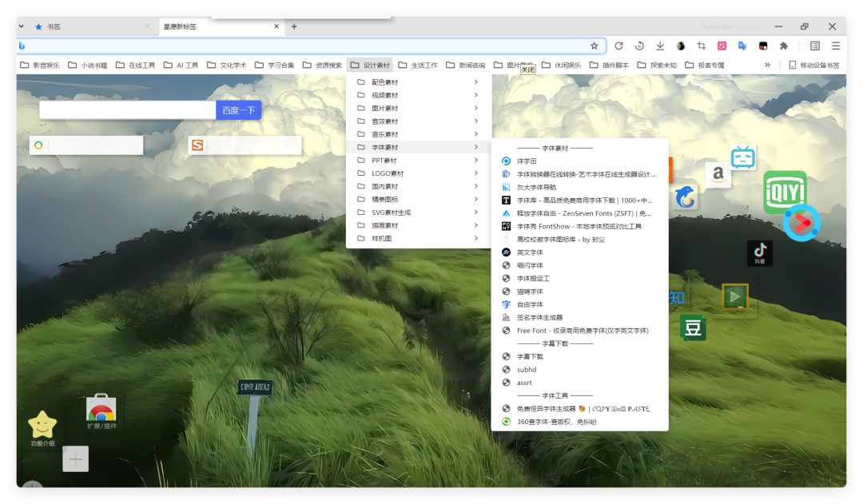Click the 百度一下 search button
This screenshot has width=863, height=504.
[238, 110]
